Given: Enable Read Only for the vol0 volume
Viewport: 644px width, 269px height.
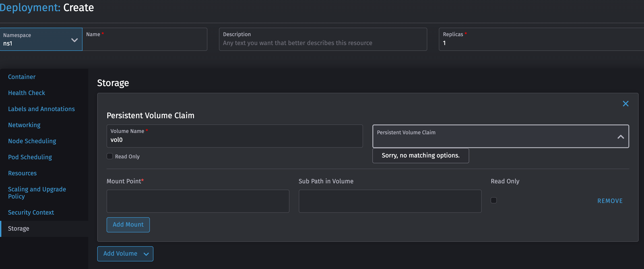Looking at the screenshot, I should (x=109, y=156).
